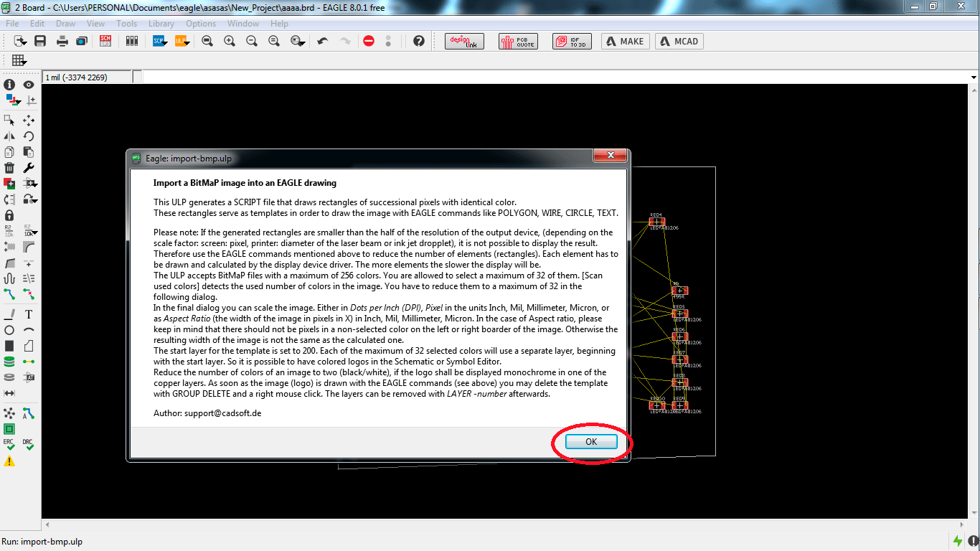
Task: Open the Options menu
Action: tap(201, 24)
